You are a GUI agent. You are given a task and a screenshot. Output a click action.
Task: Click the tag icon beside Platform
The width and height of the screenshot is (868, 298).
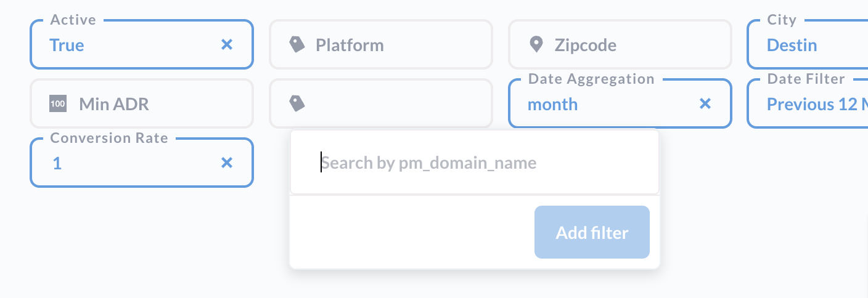coord(297,44)
